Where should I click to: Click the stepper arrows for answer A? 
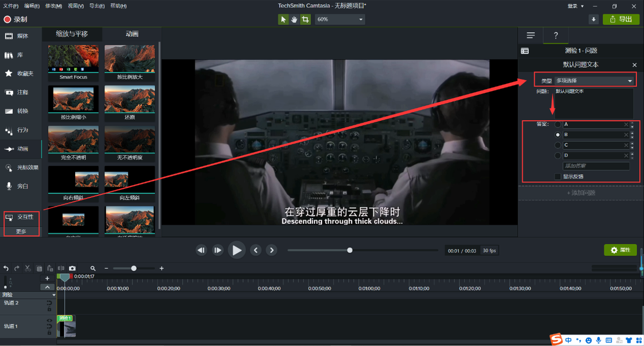632,124
